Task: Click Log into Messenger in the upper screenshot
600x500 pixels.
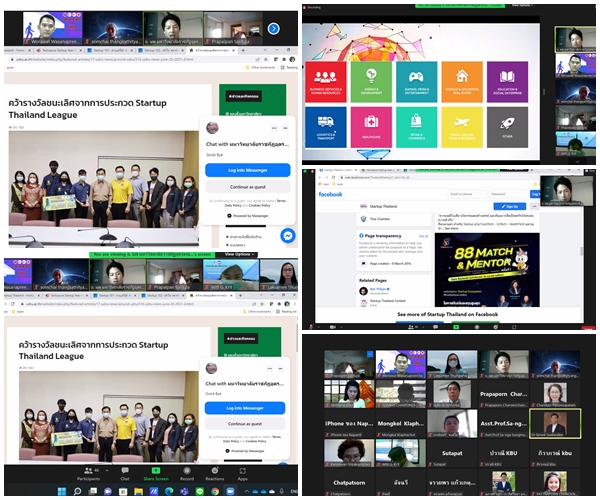Action: pyautogui.click(x=248, y=170)
